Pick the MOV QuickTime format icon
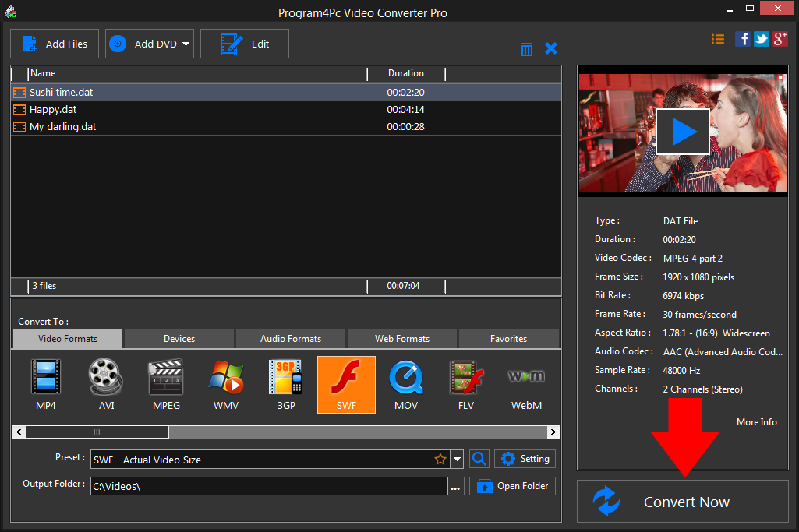 [406, 384]
